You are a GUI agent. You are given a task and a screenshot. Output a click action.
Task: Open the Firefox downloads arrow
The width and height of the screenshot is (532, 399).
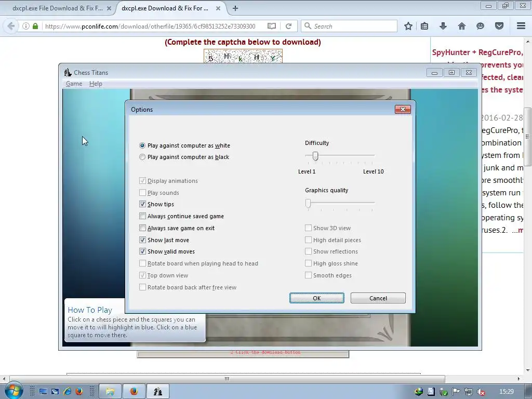[x=443, y=26]
